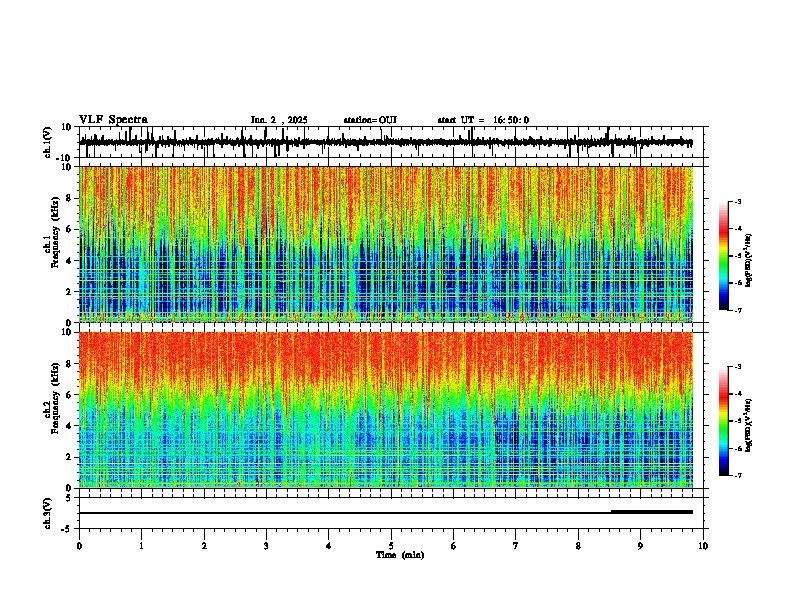
Task: Click the '-3' label atop ch.1 color bar
Action: 737,201
